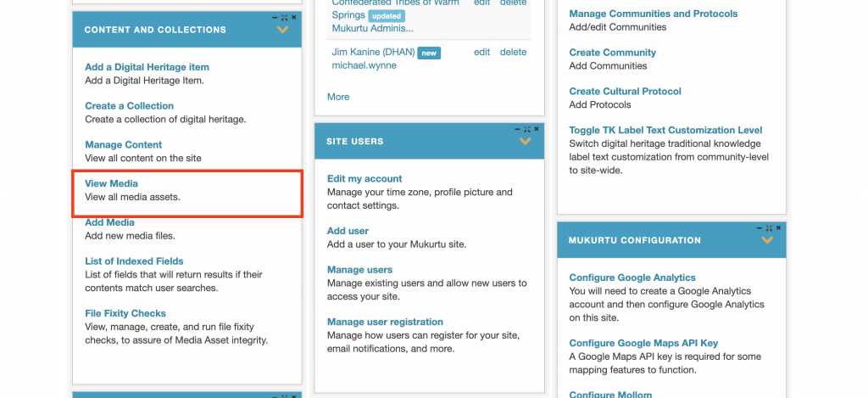Edit the Jim Kanine (DHAN) item
Image resolution: width=868 pixels, height=398 pixels.
481,52
